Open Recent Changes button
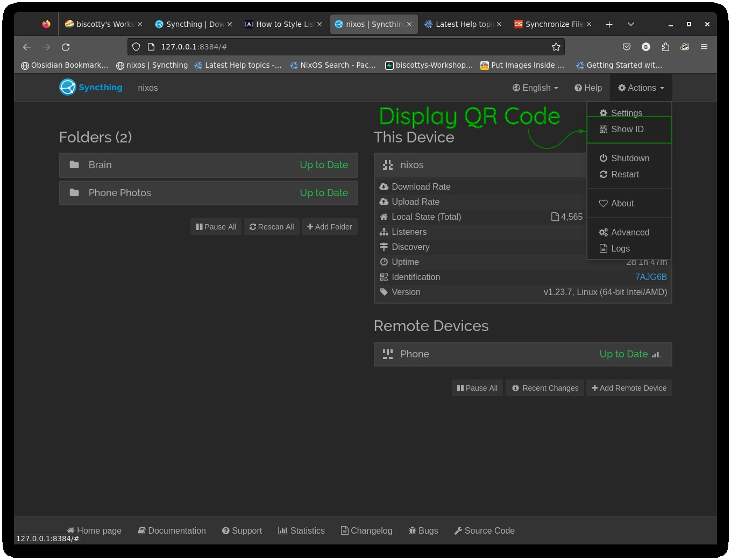This screenshot has width=731, height=560. tap(545, 388)
